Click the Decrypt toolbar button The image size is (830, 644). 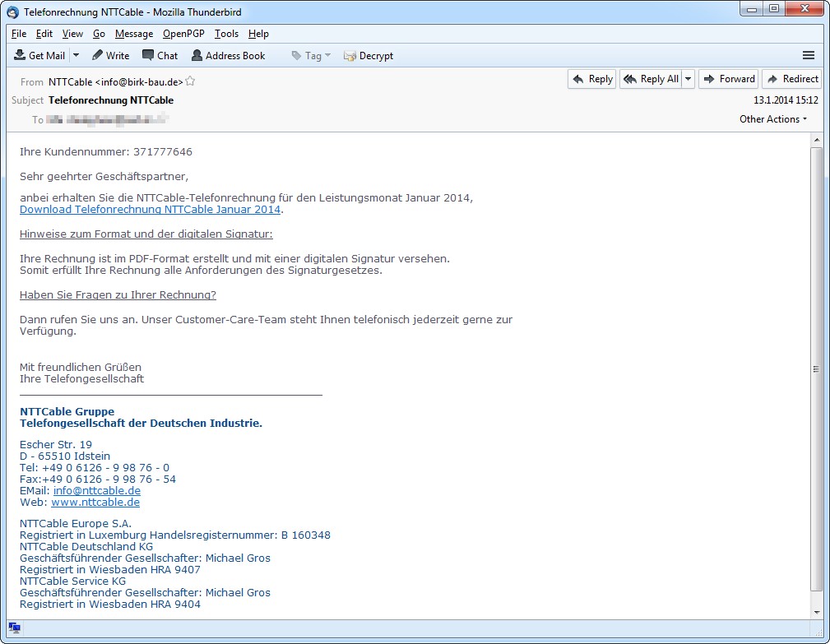pyautogui.click(x=369, y=55)
